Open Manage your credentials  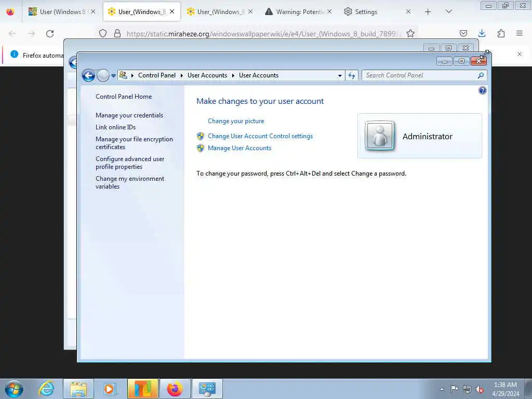click(x=129, y=115)
